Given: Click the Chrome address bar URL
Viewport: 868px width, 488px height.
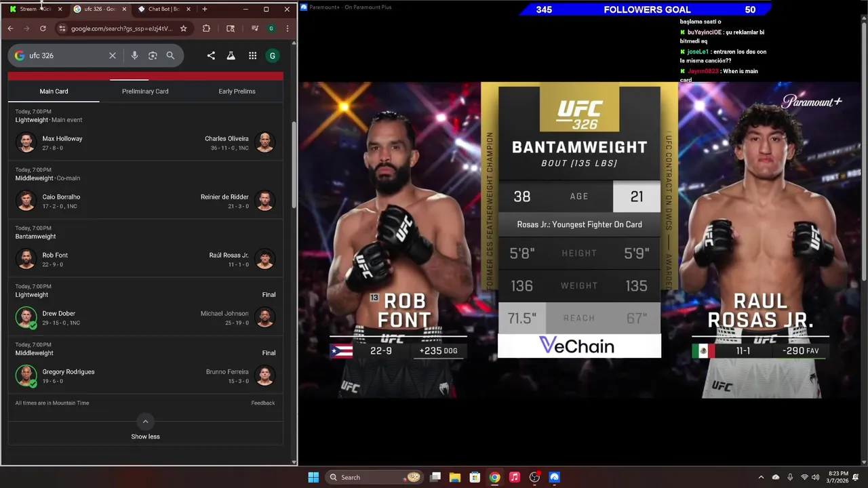Looking at the screenshot, I should pos(122,28).
